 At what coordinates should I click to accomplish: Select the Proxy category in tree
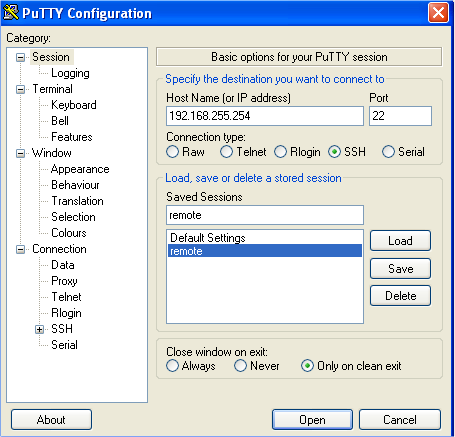[64, 281]
